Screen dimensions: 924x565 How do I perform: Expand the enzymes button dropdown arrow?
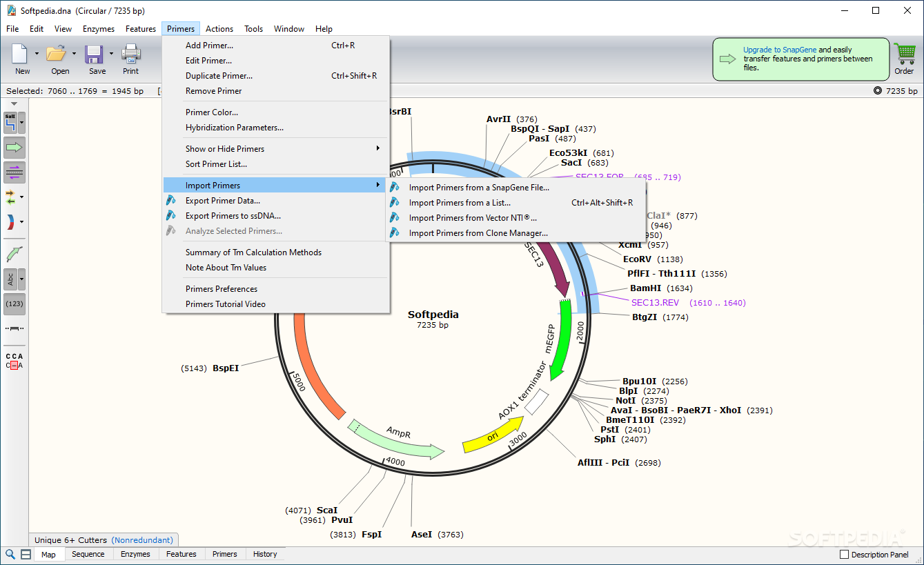click(x=22, y=123)
